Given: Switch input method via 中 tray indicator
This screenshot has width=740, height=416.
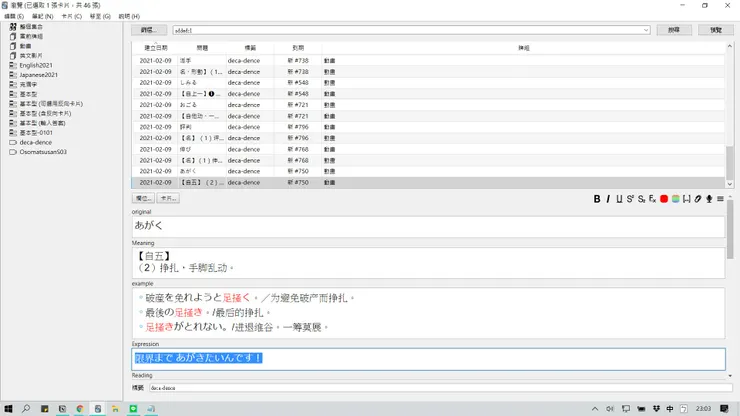Looking at the screenshot, I should coord(670,409).
